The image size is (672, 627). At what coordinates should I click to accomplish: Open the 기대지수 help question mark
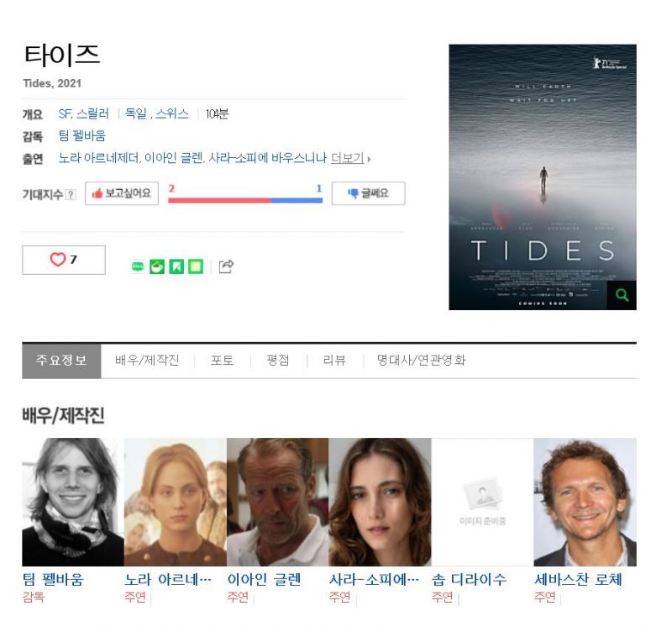71,195
